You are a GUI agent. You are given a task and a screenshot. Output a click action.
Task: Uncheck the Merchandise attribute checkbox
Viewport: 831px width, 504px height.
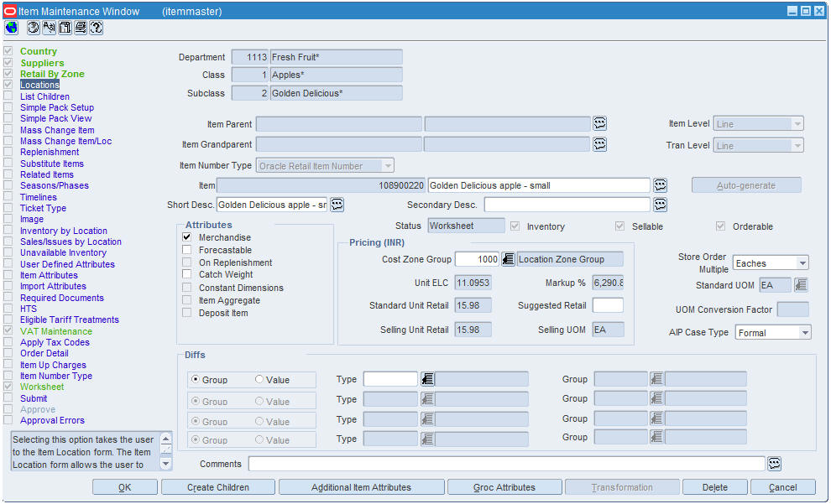click(186, 236)
